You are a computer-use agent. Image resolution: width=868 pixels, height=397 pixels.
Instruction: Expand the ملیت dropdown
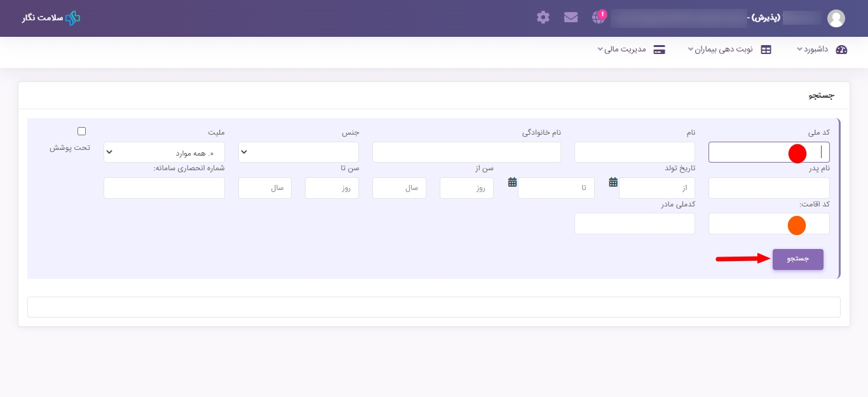tap(164, 152)
